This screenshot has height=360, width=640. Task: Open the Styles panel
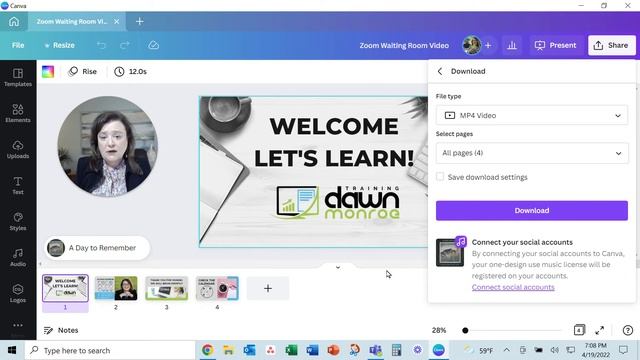click(18, 222)
